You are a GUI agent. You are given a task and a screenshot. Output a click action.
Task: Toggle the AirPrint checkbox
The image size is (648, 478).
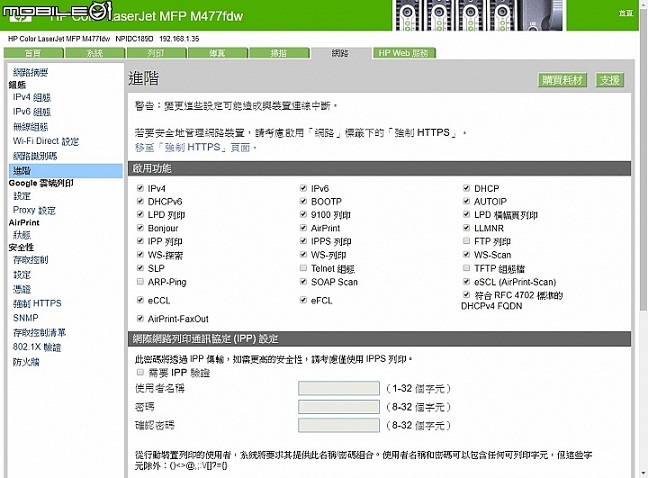coord(303,228)
